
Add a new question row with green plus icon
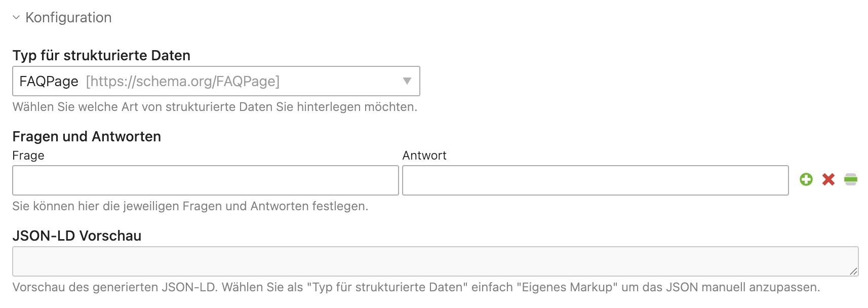pos(806,179)
